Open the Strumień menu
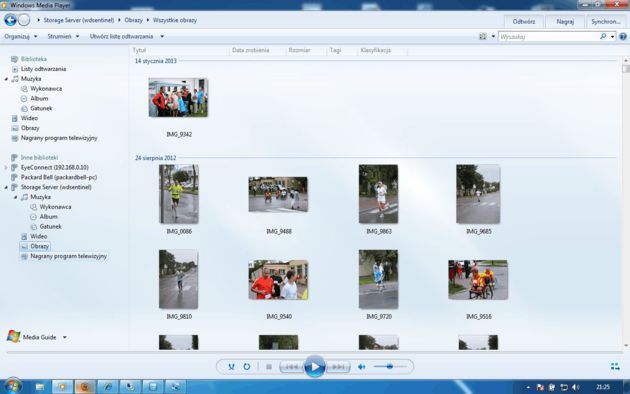630x394 pixels. (x=63, y=37)
